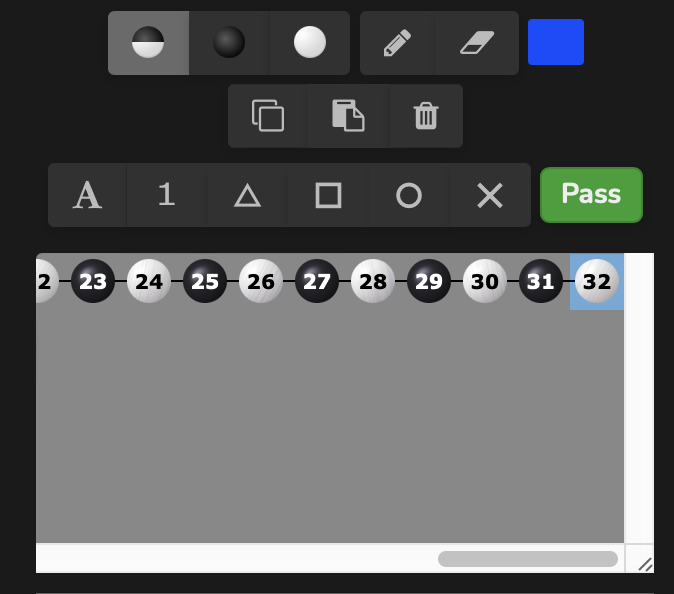
Task: Choose the number 1 label tool
Action: coord(167,195)
